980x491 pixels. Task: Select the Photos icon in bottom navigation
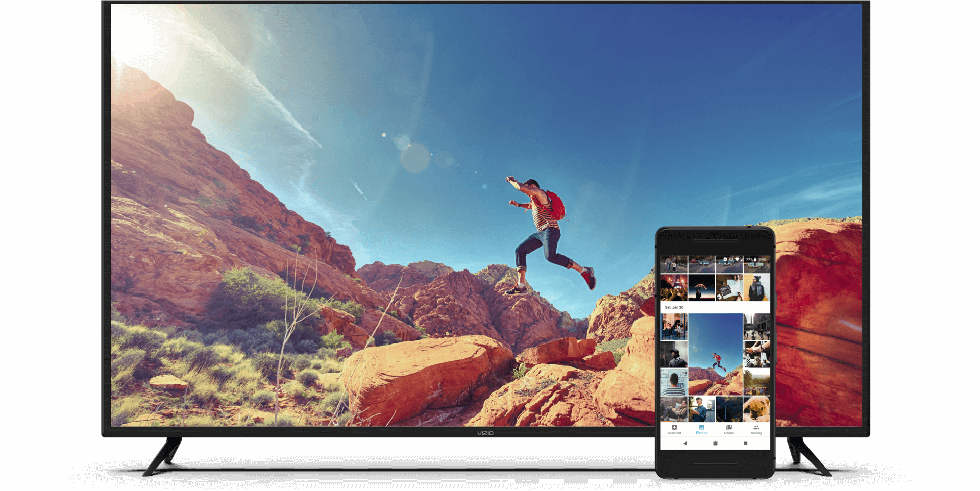pos(702,428)
